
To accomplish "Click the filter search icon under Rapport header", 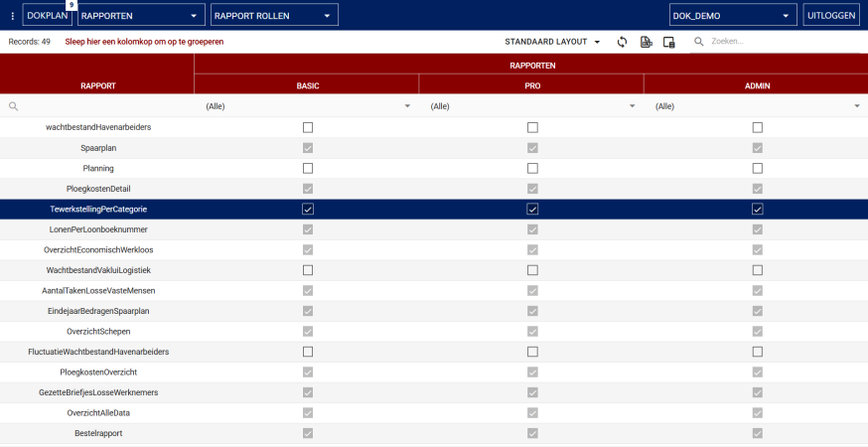I will pos(14,106).
